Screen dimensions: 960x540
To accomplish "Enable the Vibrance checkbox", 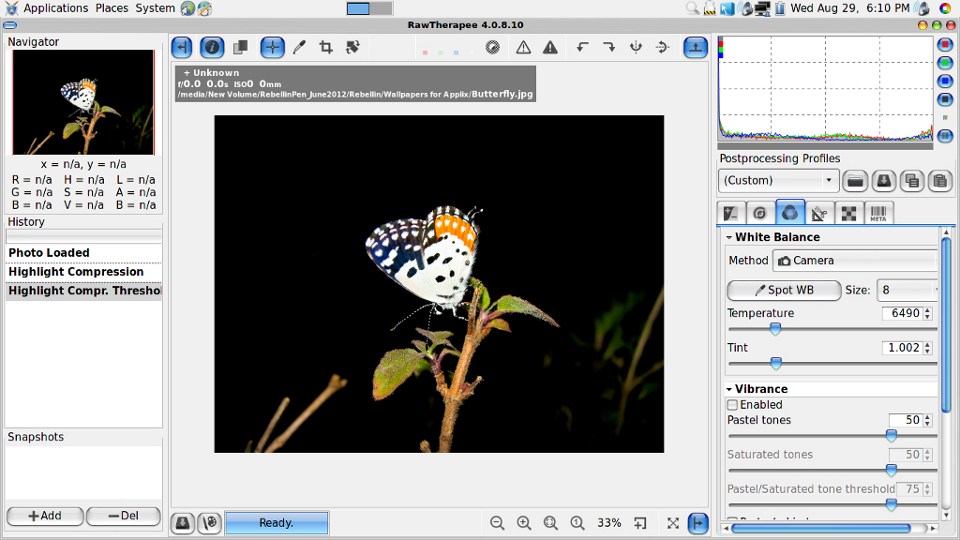I will [733, 405].
